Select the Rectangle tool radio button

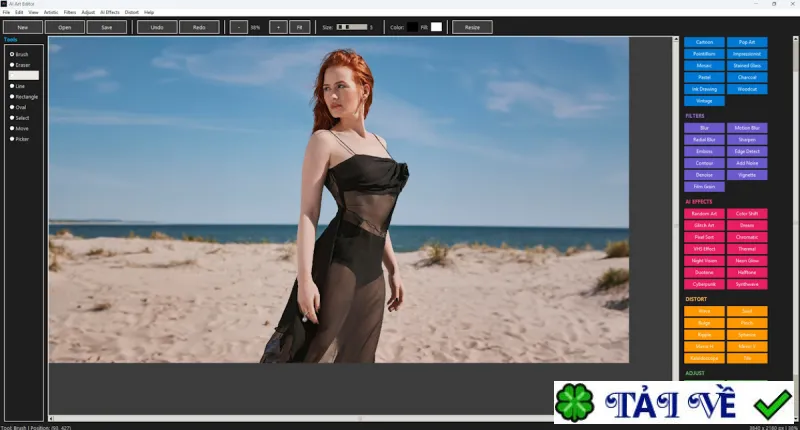12,96
